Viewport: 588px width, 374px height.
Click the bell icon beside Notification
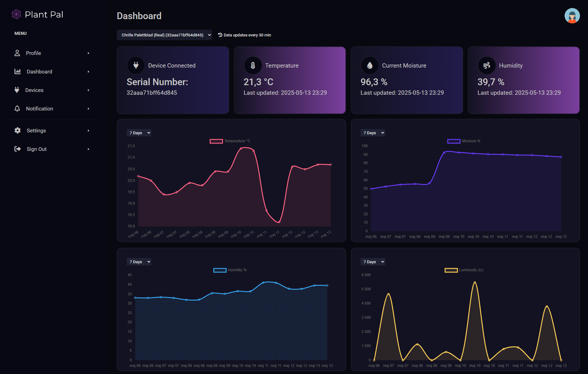point(17,109)
